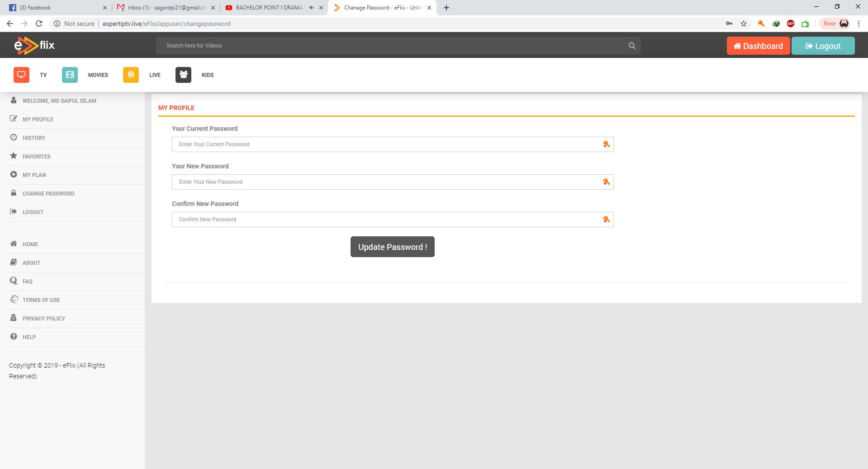Image resolution: width=868 pixels, height=469 pixels.
Task: Switch to the Gmail Inbox tab
Action: pos(166,8)
